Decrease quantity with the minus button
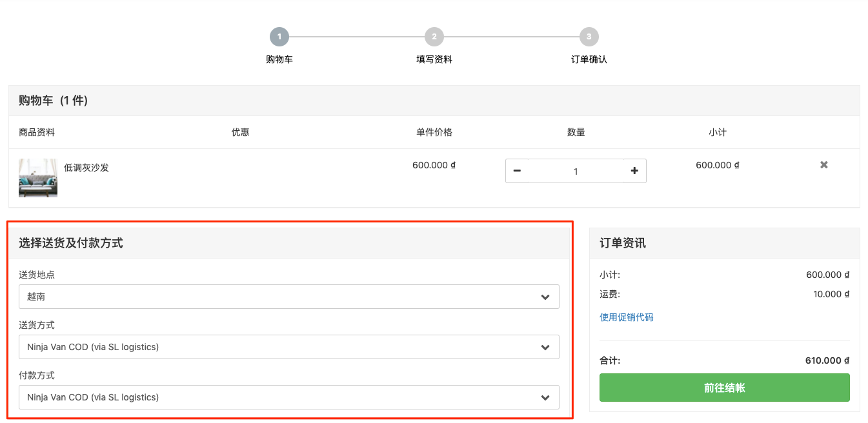This screenshot has width=868, height=423. (517, 171)
